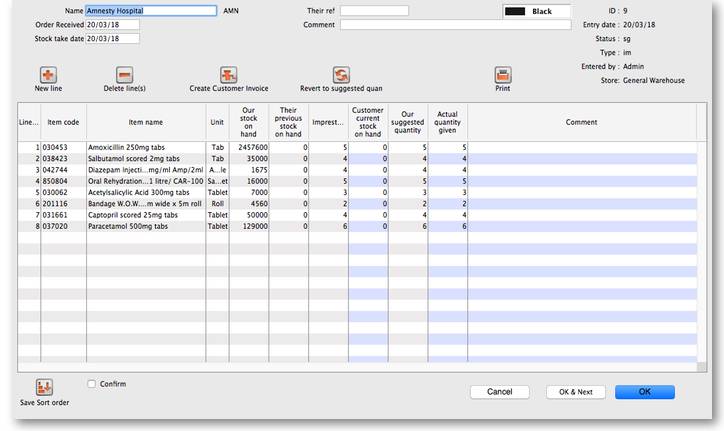The width and height of the screenshot is (724, 431).
Task: Click the Delete line(s) icon
Action: click(x=124, y=75)
